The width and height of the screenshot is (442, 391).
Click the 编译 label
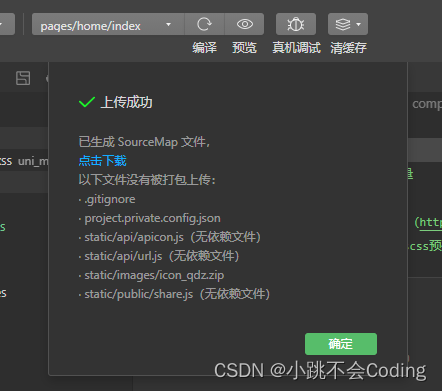204,48
